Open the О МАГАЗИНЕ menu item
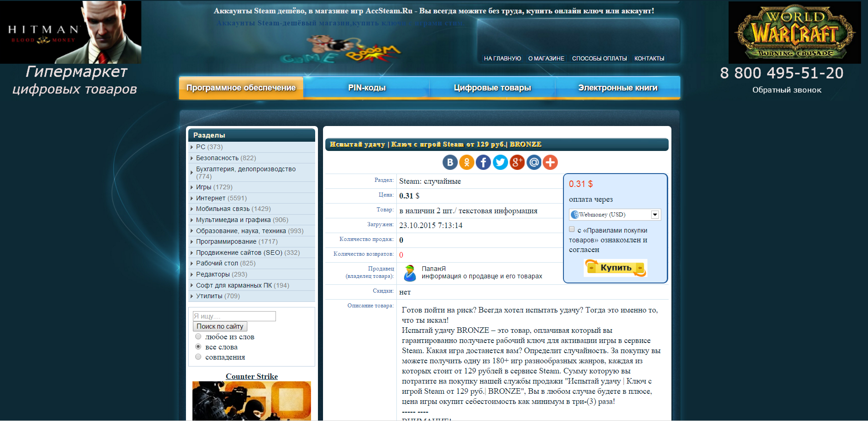The height and width of the screenshot is (421, 868). 546,59
